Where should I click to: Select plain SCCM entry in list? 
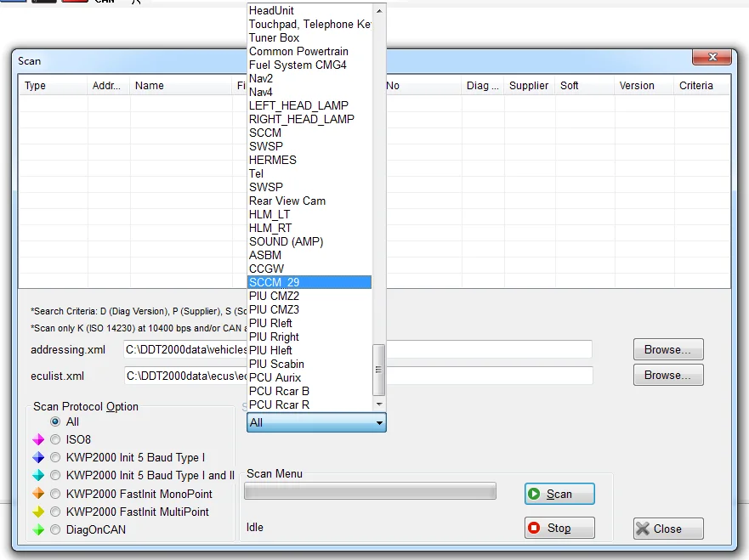309,133
